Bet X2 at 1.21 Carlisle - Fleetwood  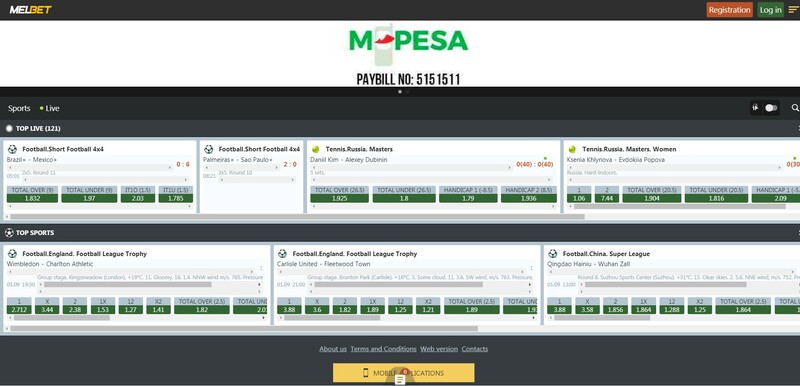428,306
